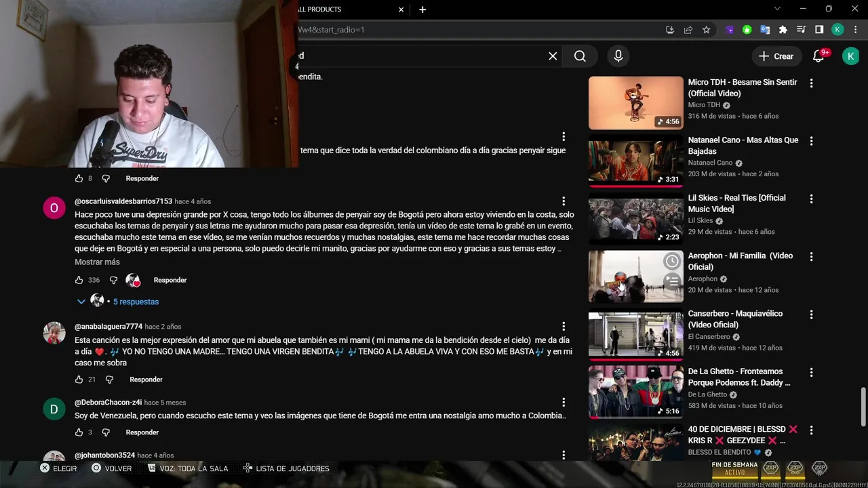Open the Google Translate extension icon

click(765, 30)
